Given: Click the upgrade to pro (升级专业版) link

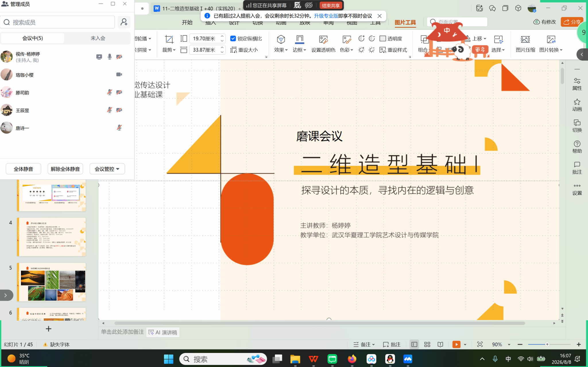Looking at the screenshot, I should (326, 16).
